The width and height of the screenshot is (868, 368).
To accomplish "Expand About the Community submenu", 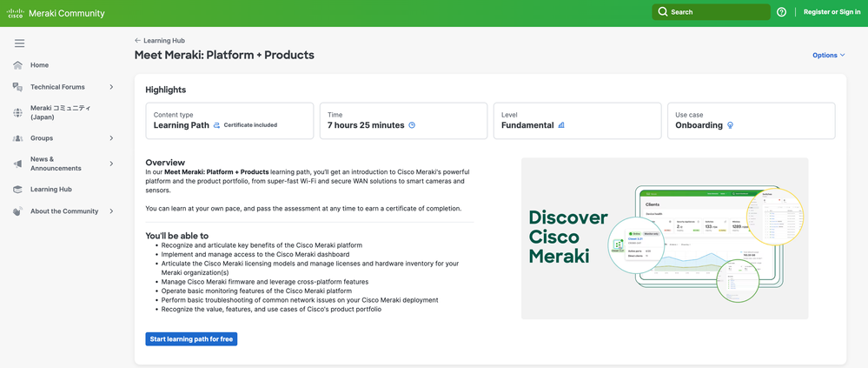I will tap(111, 211).
